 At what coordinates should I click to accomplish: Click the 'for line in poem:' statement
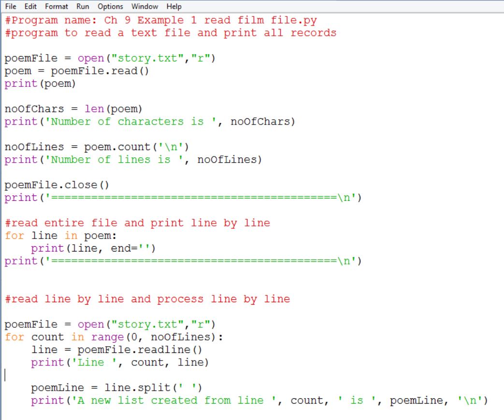[x=61, y=236]
